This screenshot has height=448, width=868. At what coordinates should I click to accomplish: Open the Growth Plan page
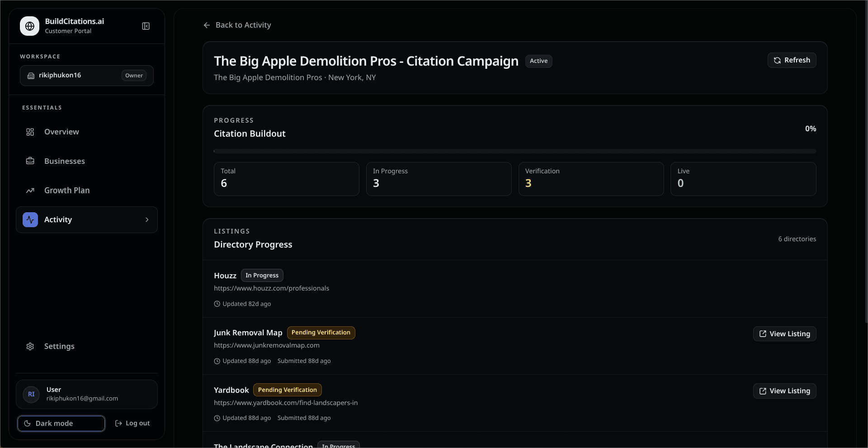[87, 191]
